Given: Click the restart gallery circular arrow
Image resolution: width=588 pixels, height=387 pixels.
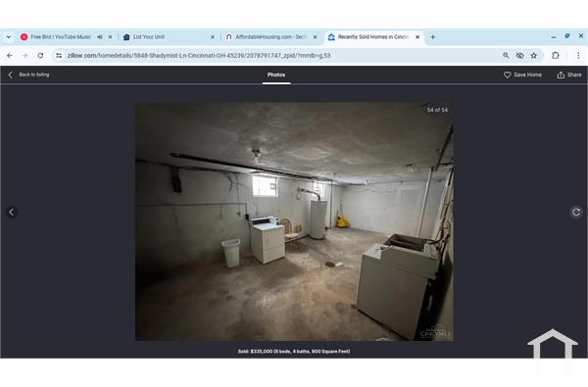Looking at the screenshot, I should point(576,212).
